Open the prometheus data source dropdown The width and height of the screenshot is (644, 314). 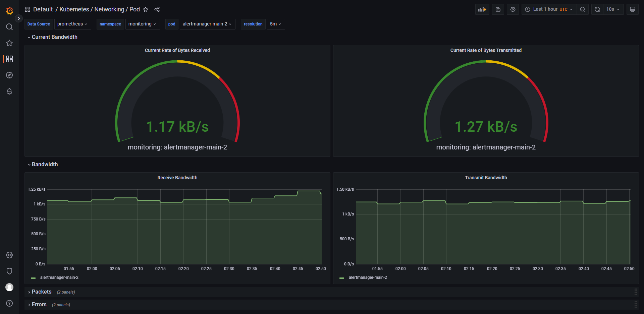coord(72,24)
